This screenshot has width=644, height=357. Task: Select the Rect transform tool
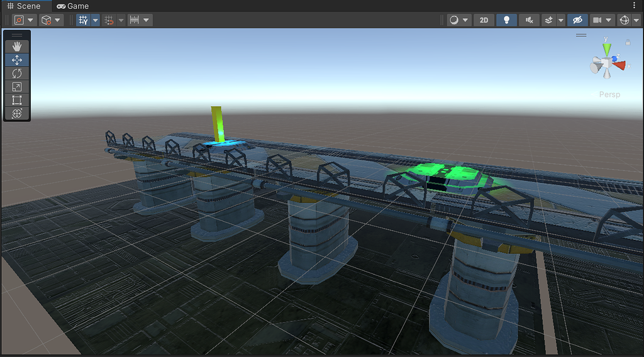click(17, 100)
